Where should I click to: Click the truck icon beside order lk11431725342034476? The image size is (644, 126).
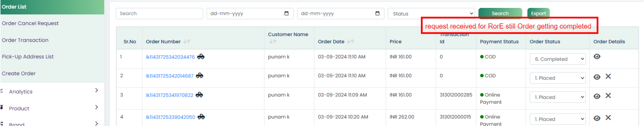[x=201, y=57]
